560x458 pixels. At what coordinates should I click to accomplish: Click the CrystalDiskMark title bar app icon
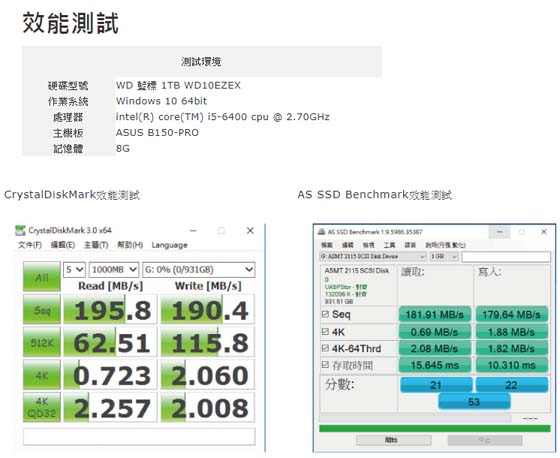[x=20, y=231]
